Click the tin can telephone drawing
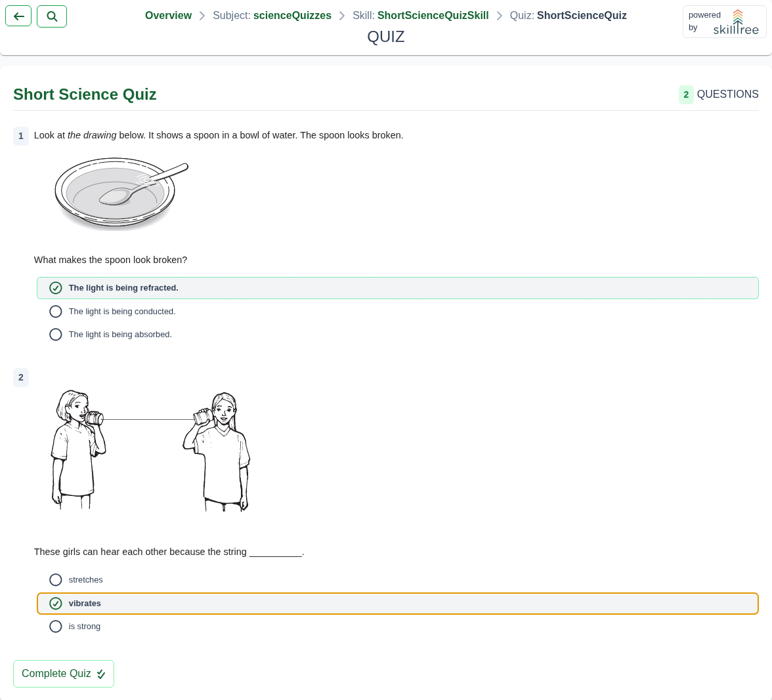772x700 pixels. tap(150, 451)
